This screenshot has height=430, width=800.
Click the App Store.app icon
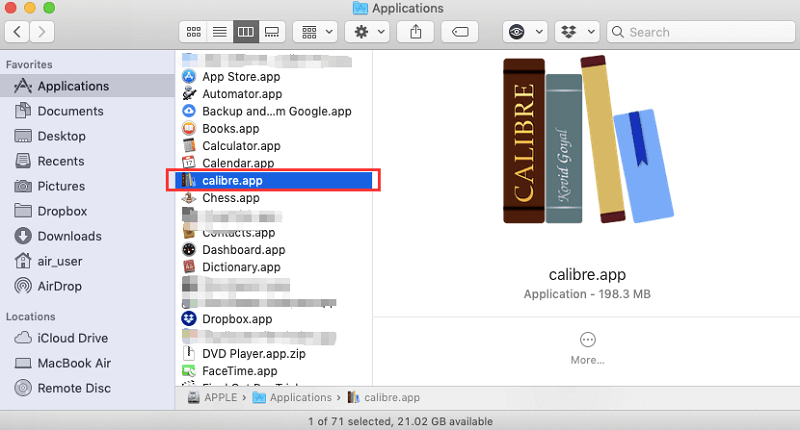(x=189, y=77)
